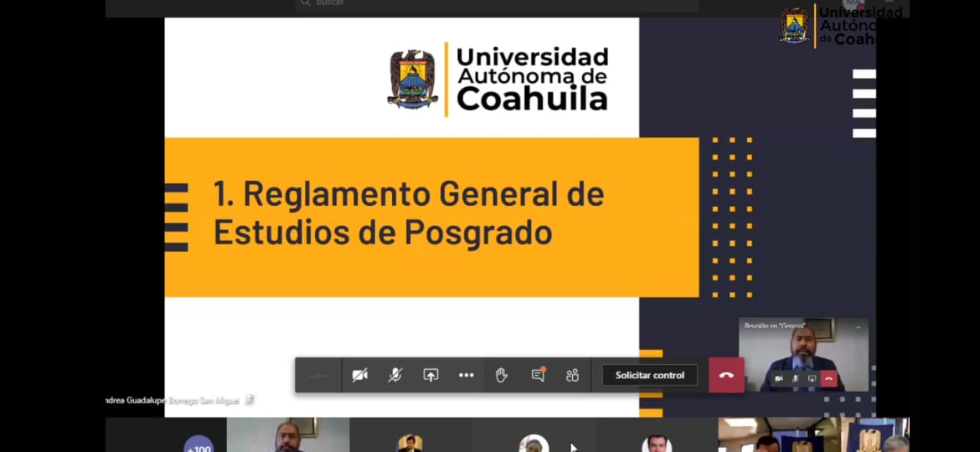Click the muted mic icon beside presenter name
Image resolution: width=980 pixels, height=452 pixels.
250,400
